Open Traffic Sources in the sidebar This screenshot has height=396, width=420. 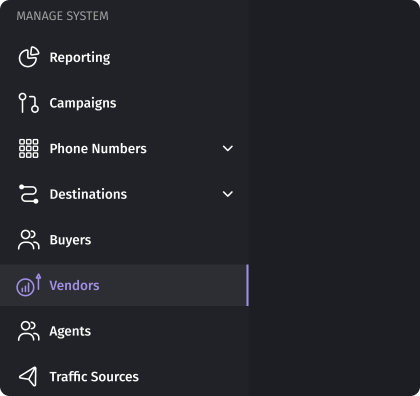coord(124,377)
